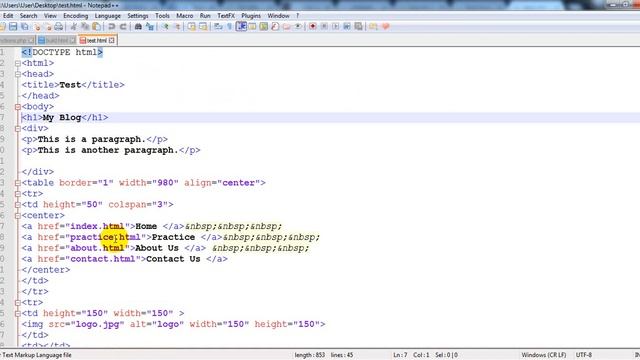Open the User Defined Language icon
This screenshot has width=640, height=360.
pyautogui.click(x=252, y=27)
